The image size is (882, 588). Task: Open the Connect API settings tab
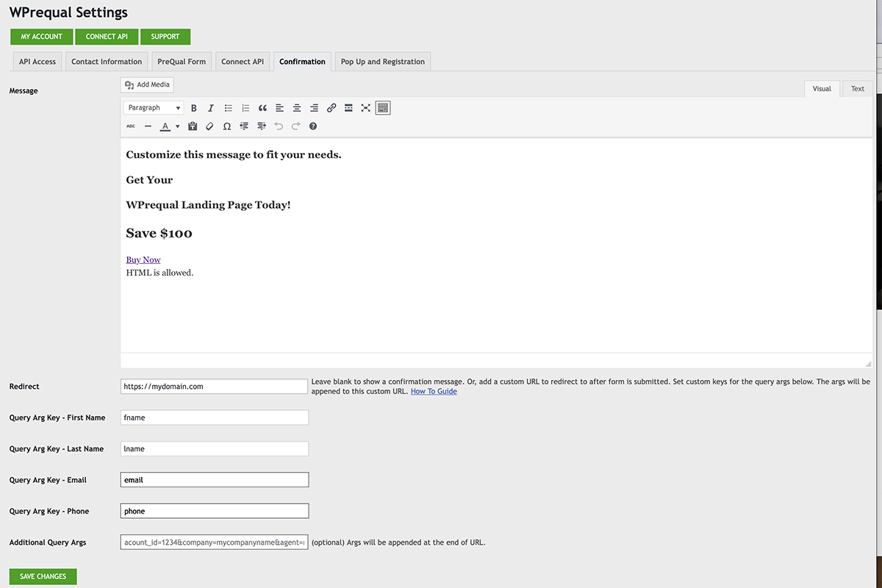tap(243, 62)
